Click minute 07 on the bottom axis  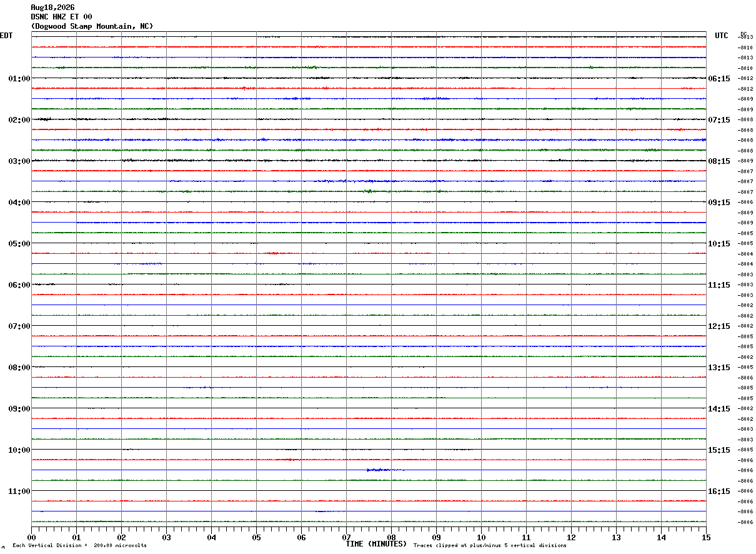346,537
